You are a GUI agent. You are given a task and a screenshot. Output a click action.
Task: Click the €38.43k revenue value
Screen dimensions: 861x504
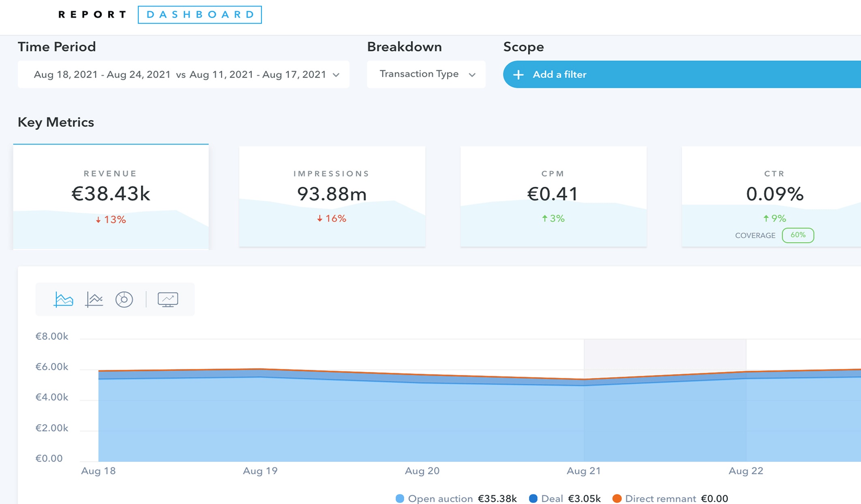pos(111,194)
